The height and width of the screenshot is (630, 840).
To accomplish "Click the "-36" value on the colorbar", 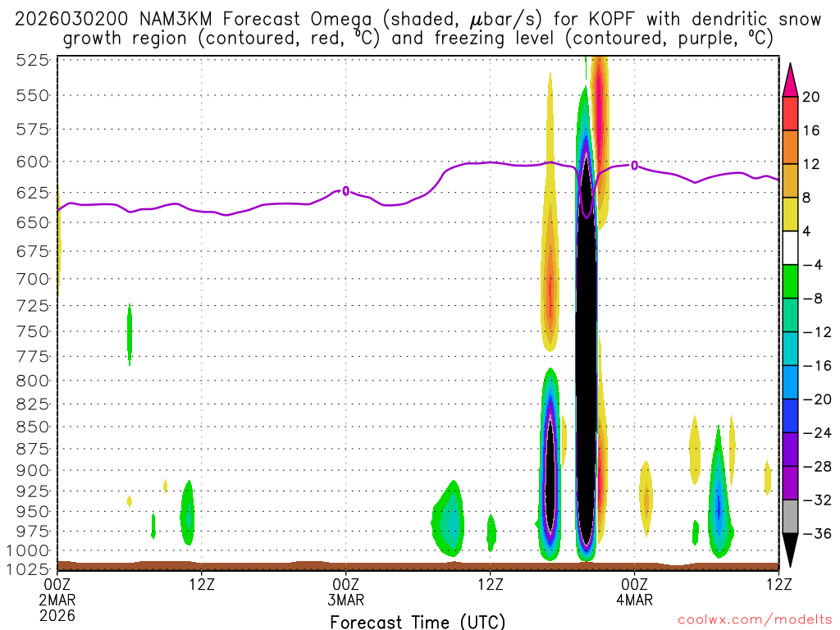I will [x=817, y=533].
